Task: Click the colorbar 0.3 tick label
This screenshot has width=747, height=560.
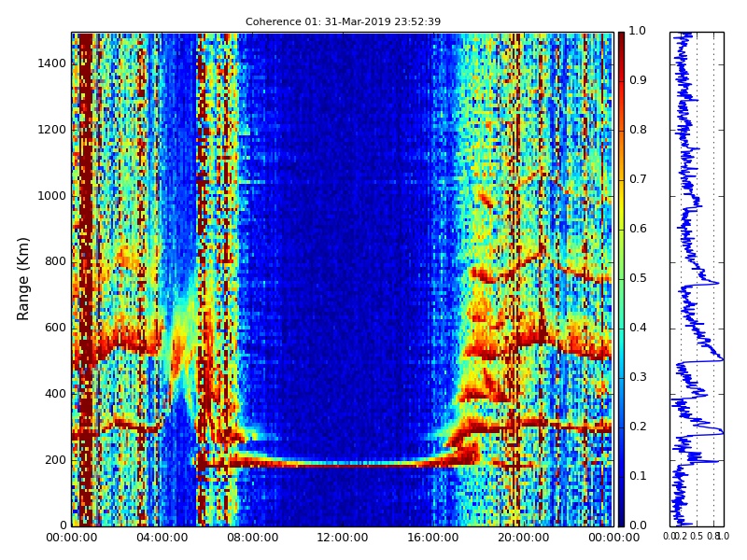Action: tap(638, 377)
